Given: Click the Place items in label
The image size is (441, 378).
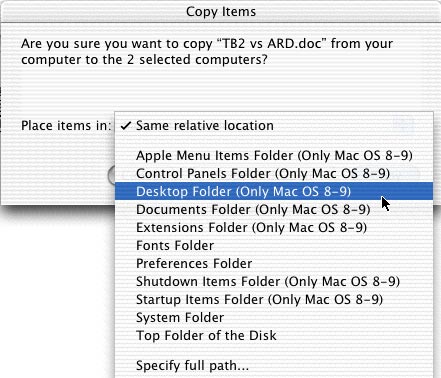Looking at the screenshot, I should pos(66,126).
